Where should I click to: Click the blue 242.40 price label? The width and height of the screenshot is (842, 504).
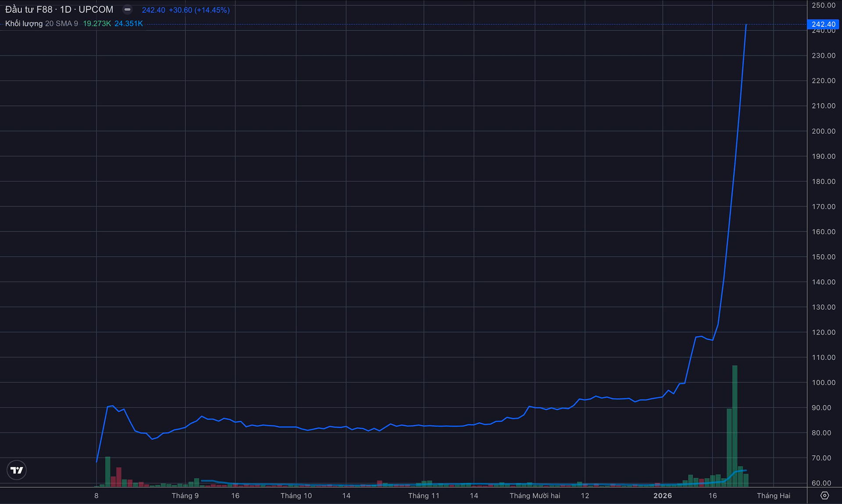[x=823, y=24]
